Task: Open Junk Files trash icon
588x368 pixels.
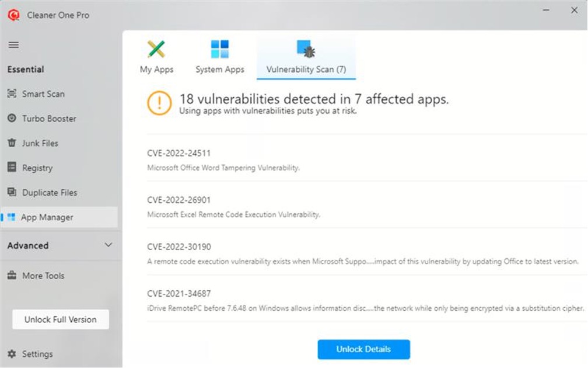Action: tap(12, 143)
